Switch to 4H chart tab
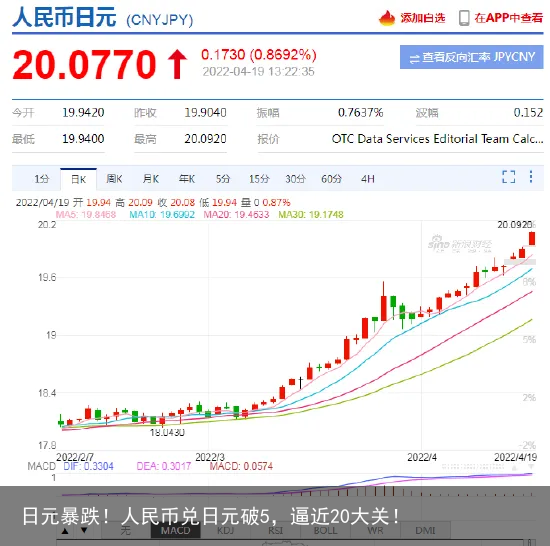 368,179
